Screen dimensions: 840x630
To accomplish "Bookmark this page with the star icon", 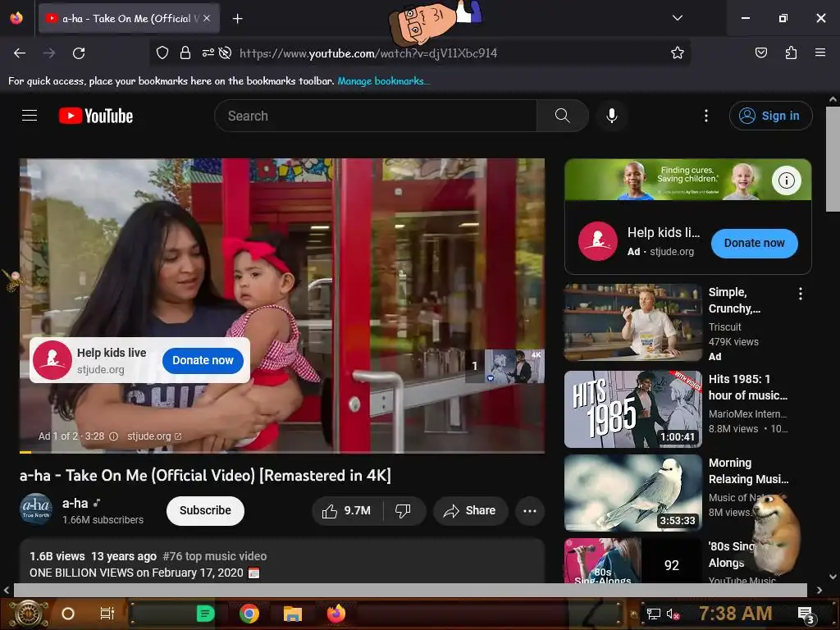I will click(677, 52).
